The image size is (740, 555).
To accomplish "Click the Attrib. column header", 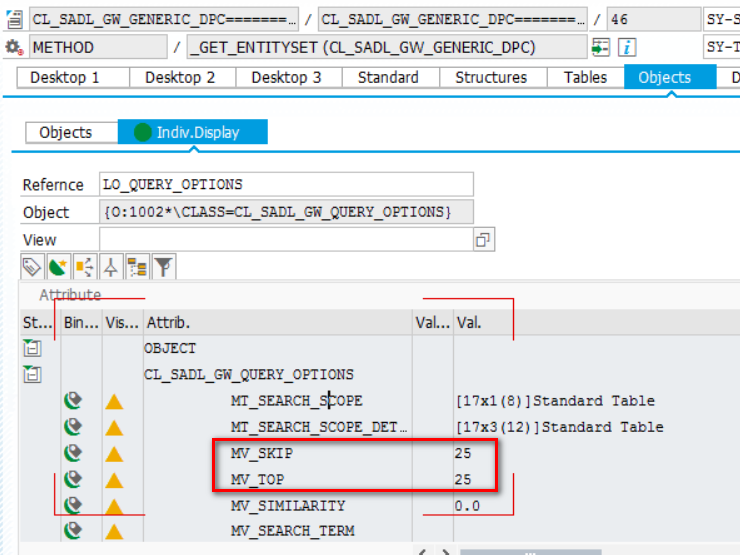I will click(278, 323).
